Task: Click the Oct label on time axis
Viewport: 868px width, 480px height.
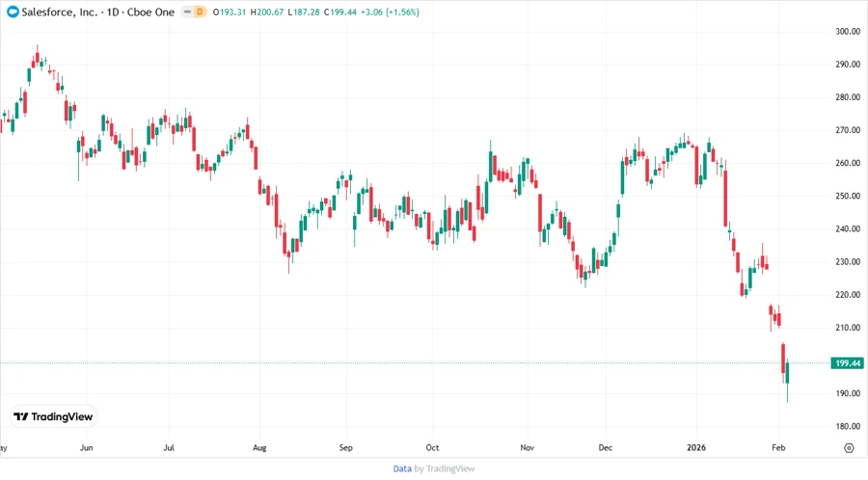Action: tap(432, 447)
